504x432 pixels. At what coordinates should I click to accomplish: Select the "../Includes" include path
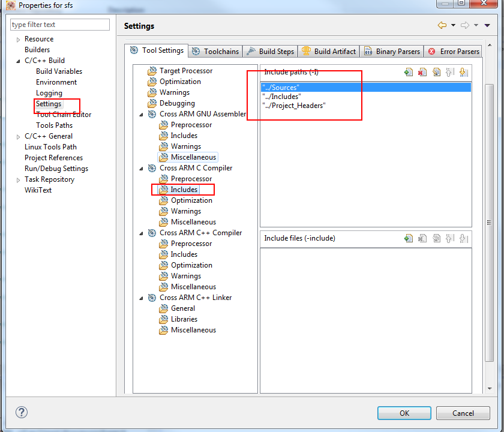366,97
